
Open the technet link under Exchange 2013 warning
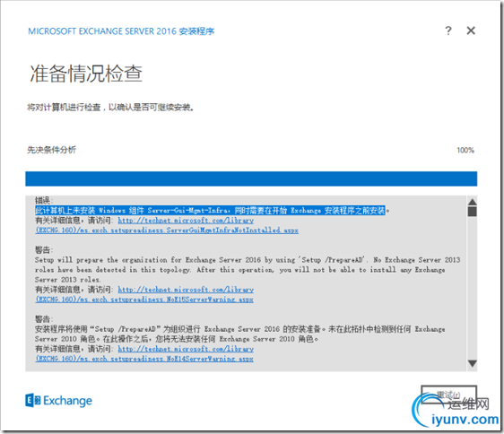click(186, 290)
